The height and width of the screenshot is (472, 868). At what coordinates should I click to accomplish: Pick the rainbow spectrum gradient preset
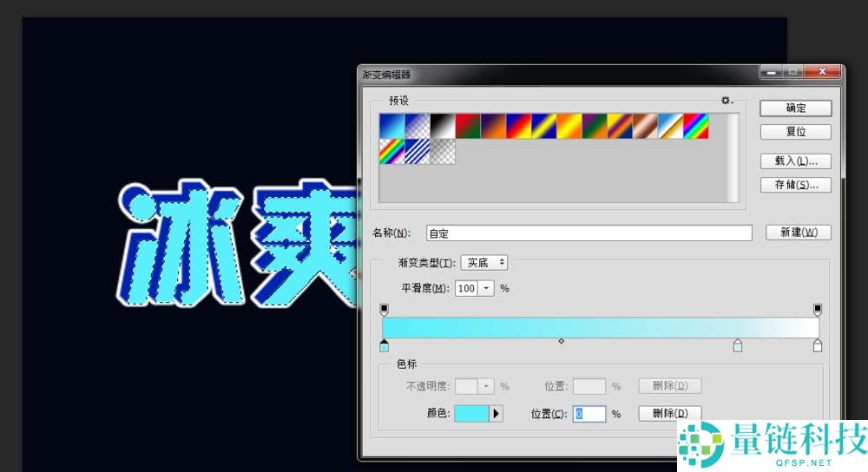(x=695, y=127)
